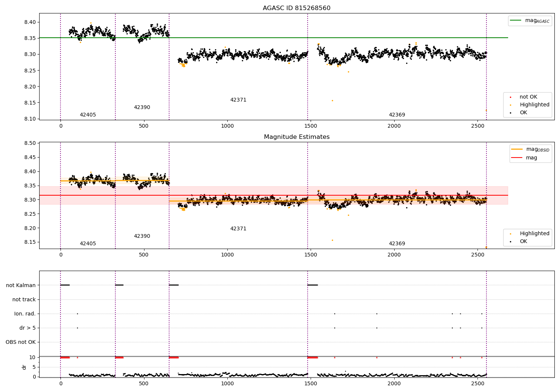Viewport: 560px width, 392px height.
Task: Click obsid label 42369 in Magnitude Estimates plot
Action: point(397,244)
